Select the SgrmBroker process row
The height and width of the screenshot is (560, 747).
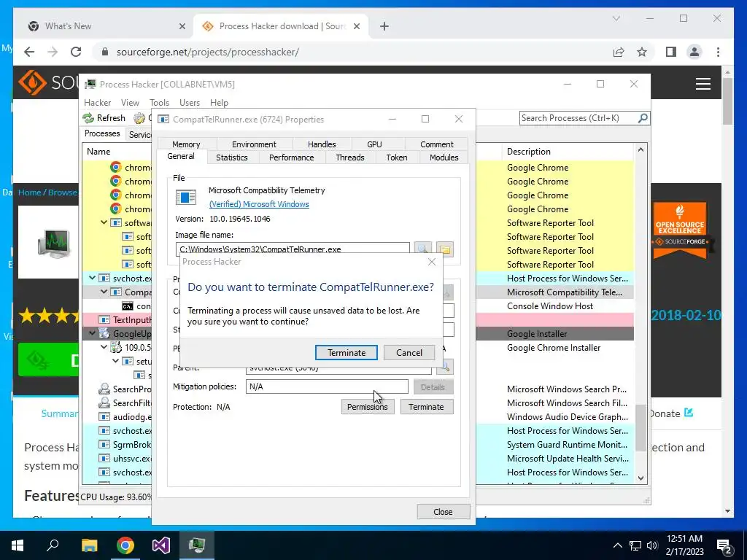tap(131, 444)
